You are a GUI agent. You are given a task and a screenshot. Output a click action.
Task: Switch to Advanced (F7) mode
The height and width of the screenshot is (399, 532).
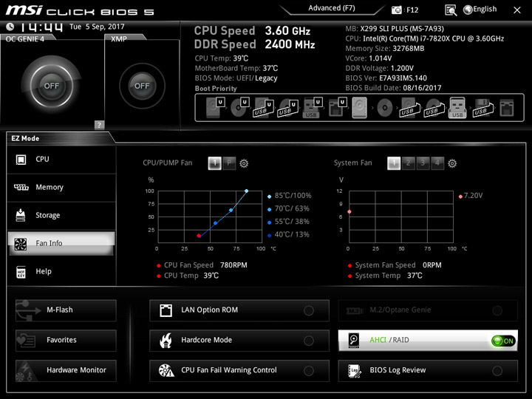click(332, 8)
